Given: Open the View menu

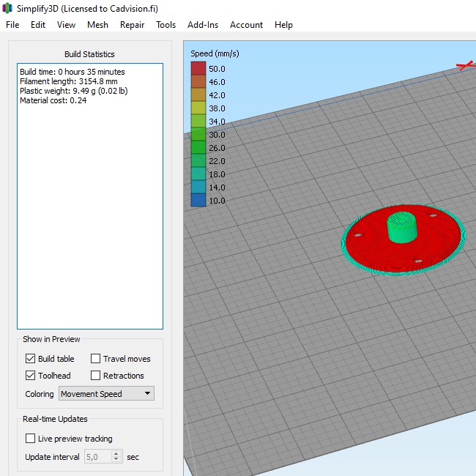Looking at the screenshot, I should pos(66,25).
